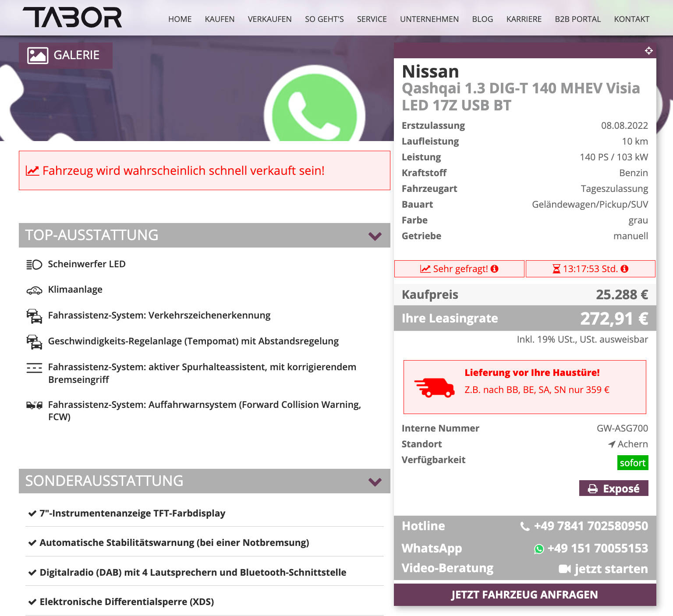
Task: Click the collision warning icon
Action: tap(34, 405)
